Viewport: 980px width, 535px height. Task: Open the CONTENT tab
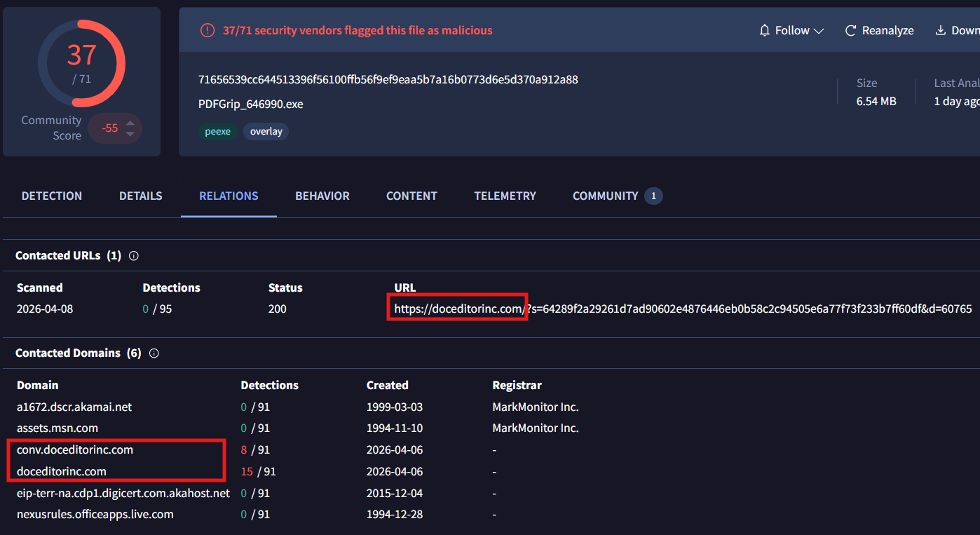(x=411, y=196)
